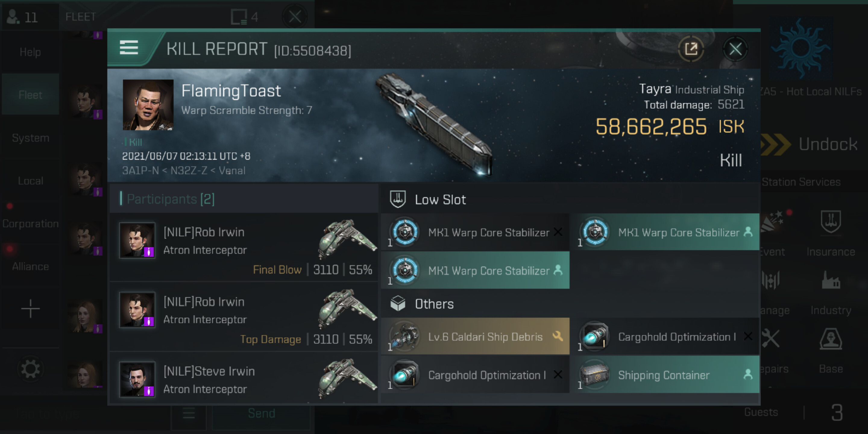Screen dimensions: 868x434
Task: Open the chat list menu beside Send
Action: [189, 413]
